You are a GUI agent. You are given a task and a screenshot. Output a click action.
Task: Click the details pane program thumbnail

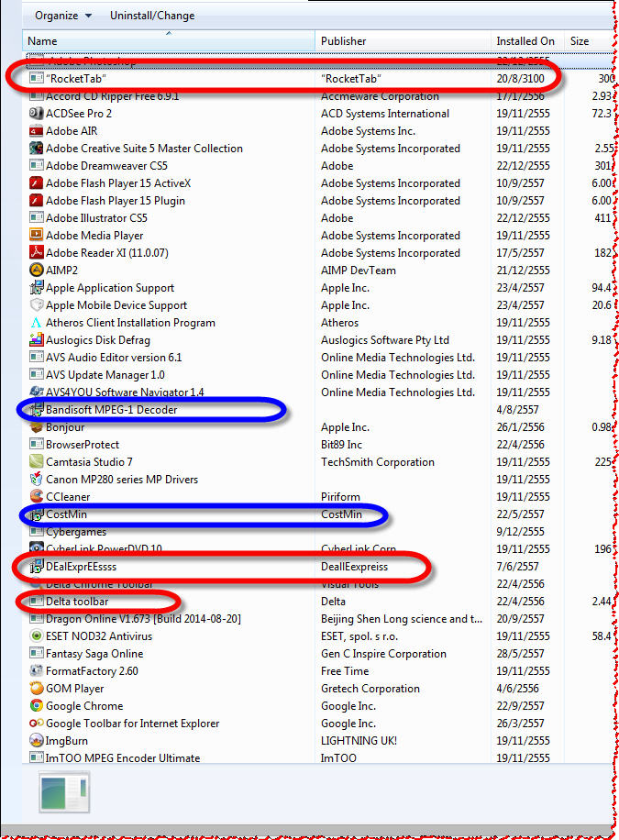coord(64,792)
